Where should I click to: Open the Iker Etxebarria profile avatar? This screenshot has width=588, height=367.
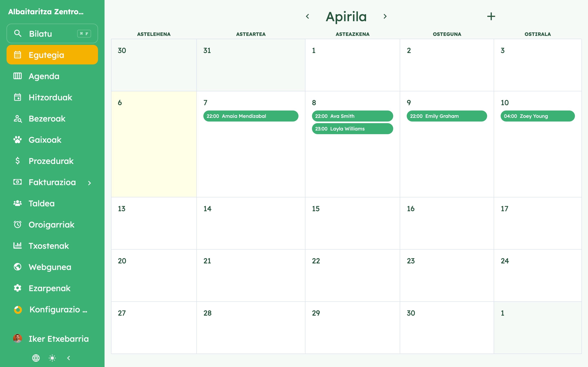(18, 338)
